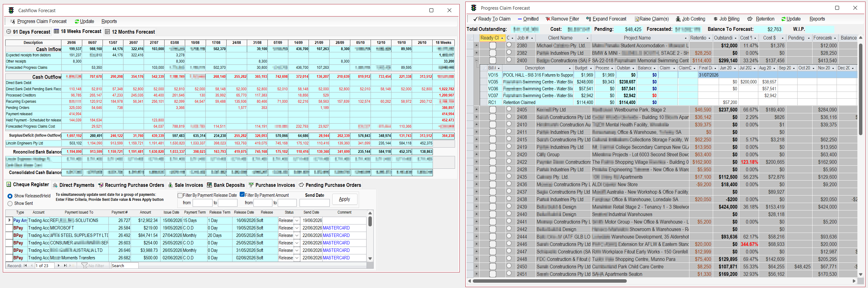
Task: Click the Omitted dash icon in toolbar
Action: [520, 19]
